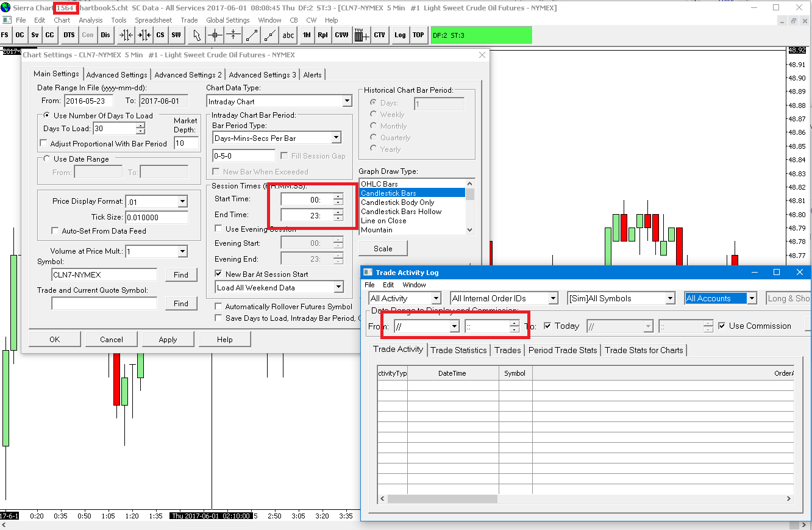Switch to the Advanced Settings tab
Image resolution: width=812 pixels, height=530 pixels.
tap(116, 75)
